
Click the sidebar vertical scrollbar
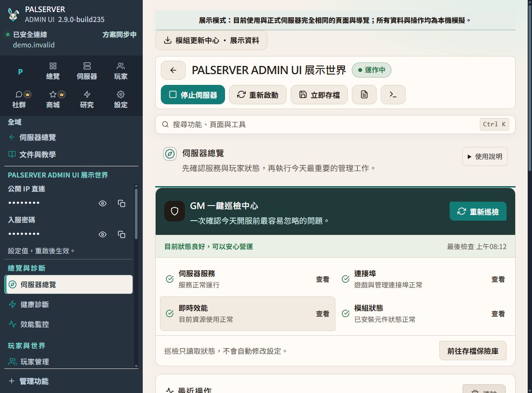137,213
